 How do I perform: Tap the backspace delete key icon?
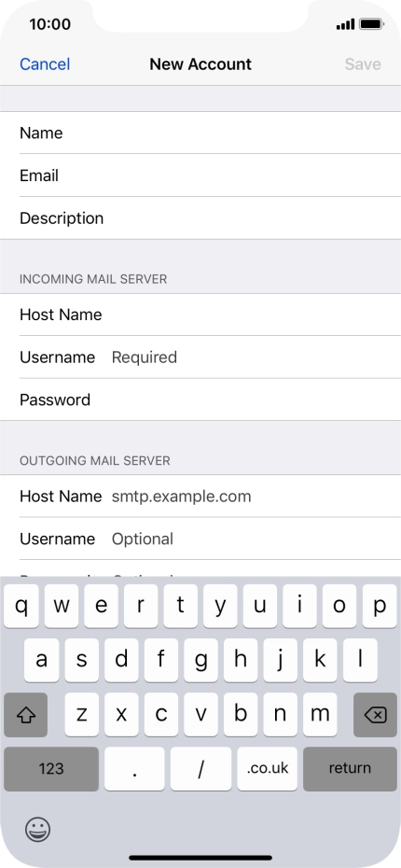[x=375, y=714]
